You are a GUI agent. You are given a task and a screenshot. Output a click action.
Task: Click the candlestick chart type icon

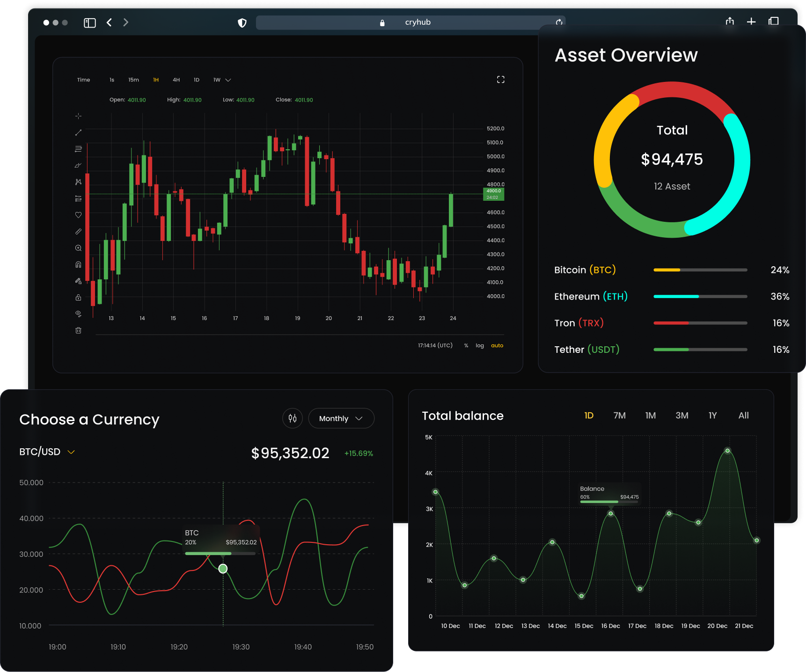coord(293,418)
